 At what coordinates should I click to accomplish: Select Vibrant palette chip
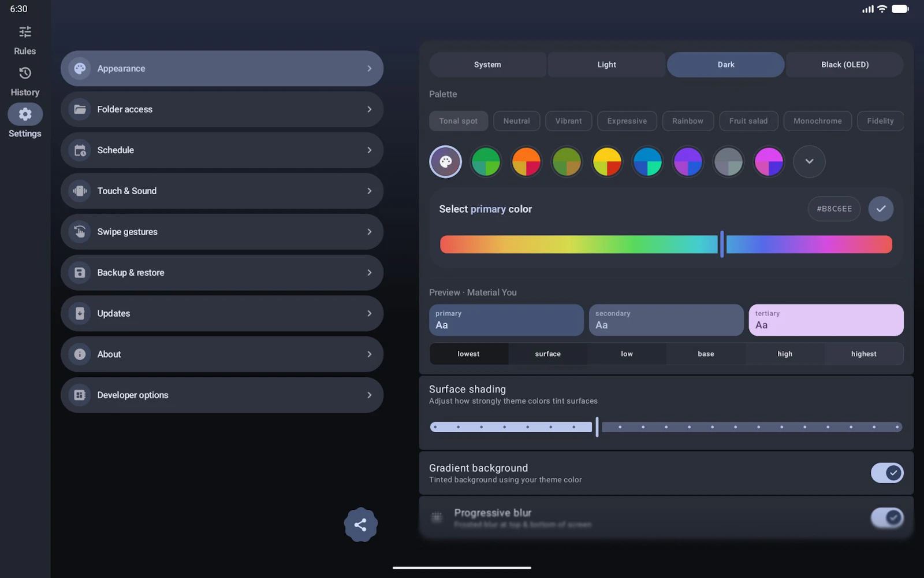(569, 121)
